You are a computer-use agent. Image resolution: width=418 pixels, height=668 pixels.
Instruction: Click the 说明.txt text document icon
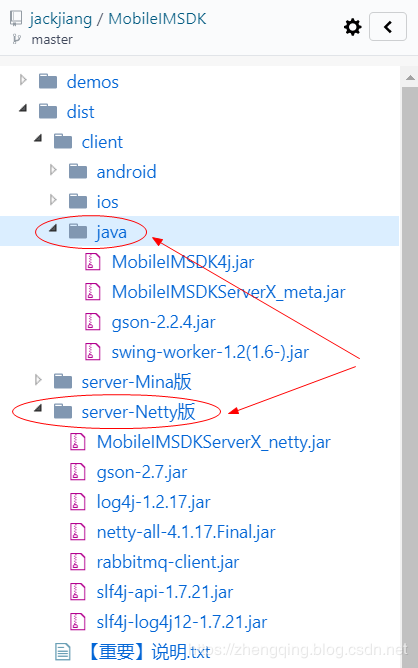pos(63,652)
